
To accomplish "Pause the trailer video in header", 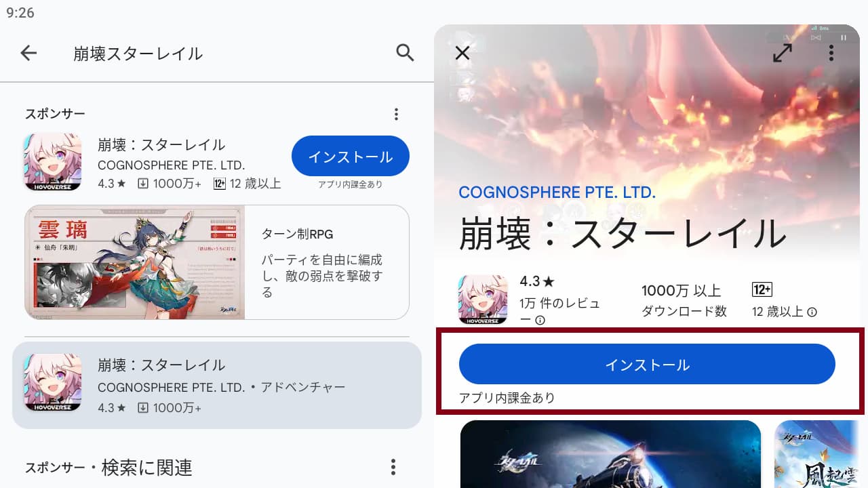I will [x=844, y=37].
